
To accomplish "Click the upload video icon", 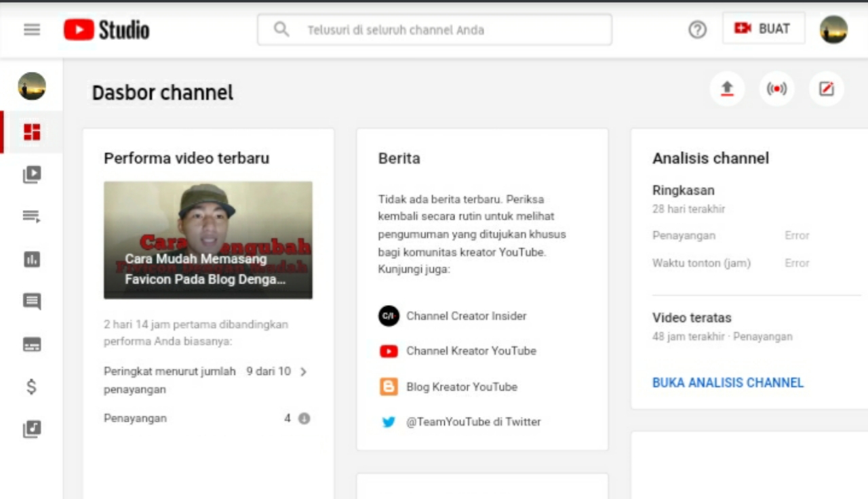I will coord(727,89).
